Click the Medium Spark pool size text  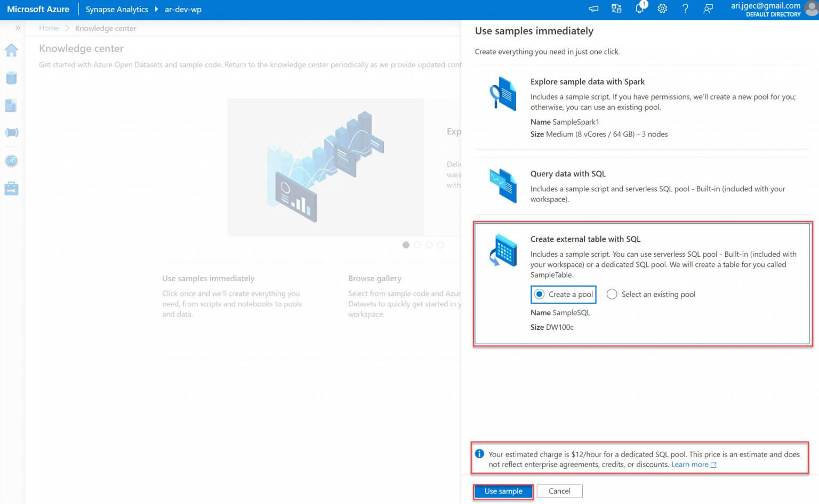coord(607,134)
